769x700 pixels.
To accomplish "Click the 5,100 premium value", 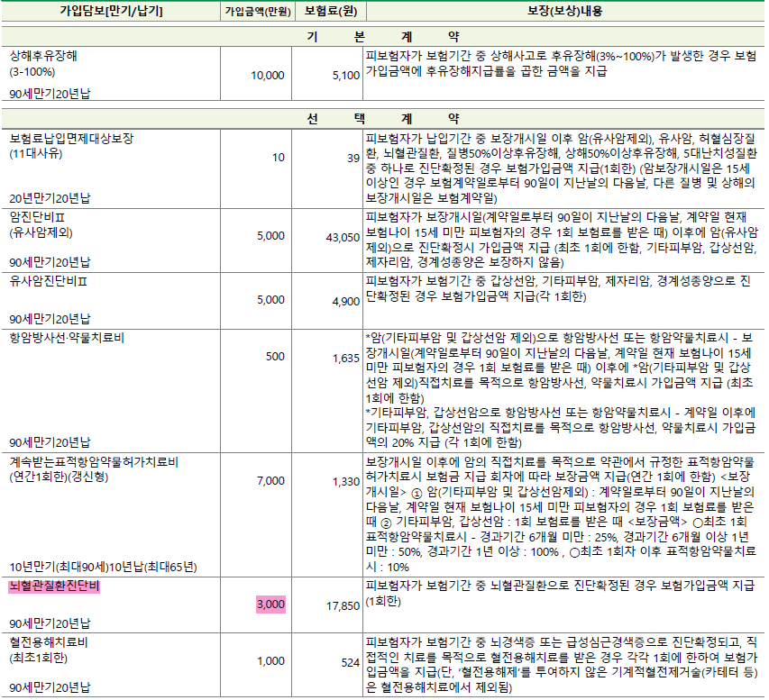I will tap(345, 76).
